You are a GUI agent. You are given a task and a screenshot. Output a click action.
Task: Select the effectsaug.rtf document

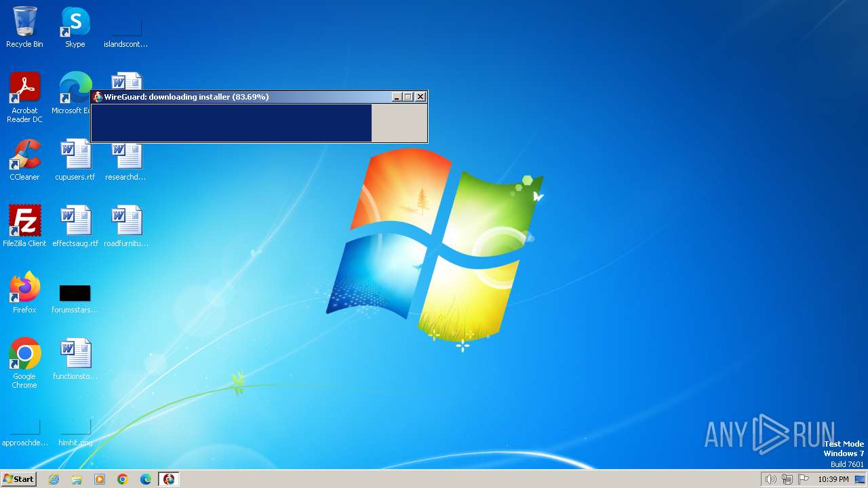[x=75, y=226]
